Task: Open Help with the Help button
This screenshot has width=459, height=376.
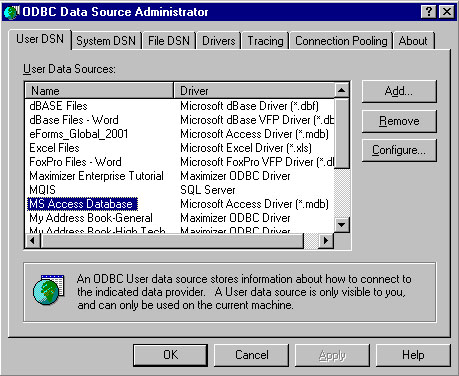Action: click(413, 355)
